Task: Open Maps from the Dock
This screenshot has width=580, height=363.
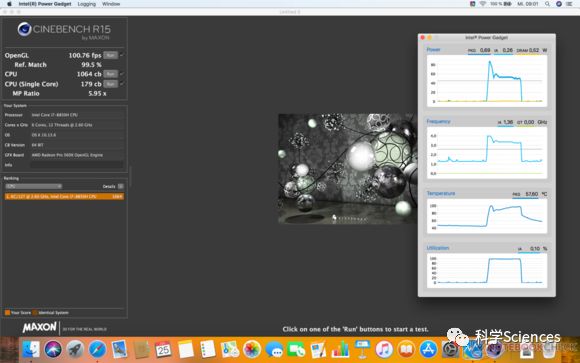Action: tap(230, 349)
